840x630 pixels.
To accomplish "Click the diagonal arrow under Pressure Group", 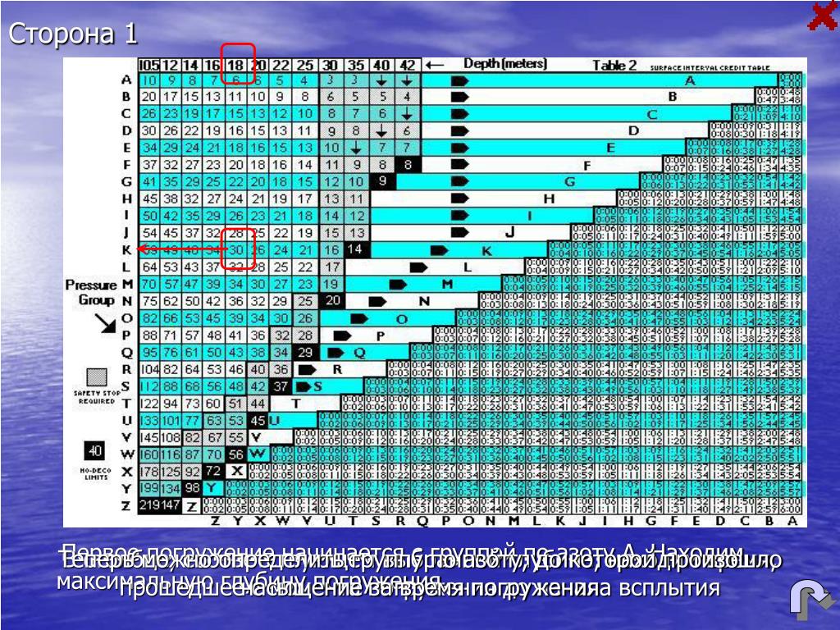I will click(104, 323).
